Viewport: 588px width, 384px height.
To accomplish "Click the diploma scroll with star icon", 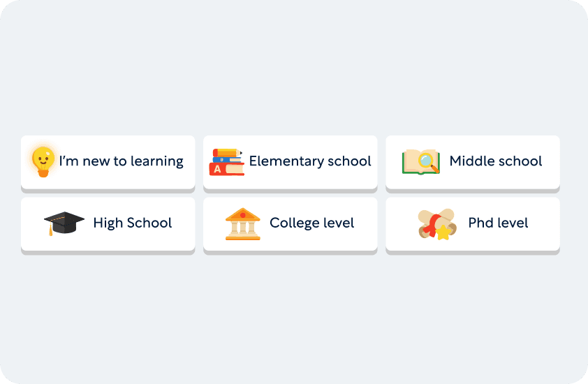I will click(436, 224).
